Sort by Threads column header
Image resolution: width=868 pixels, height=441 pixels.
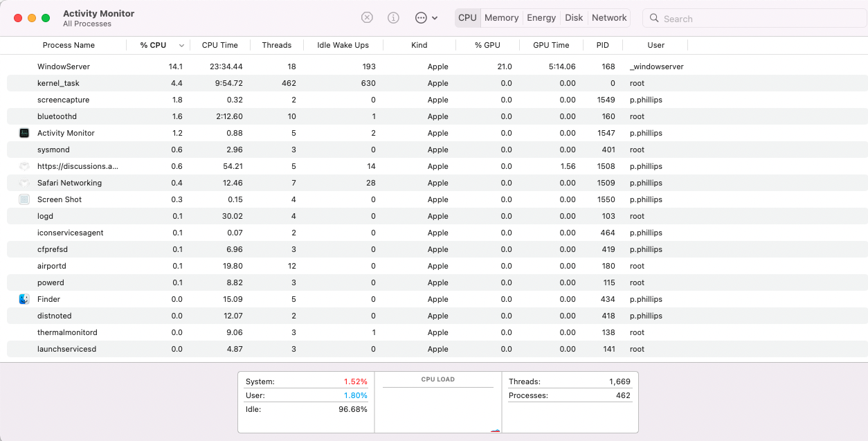click(277, 45)
